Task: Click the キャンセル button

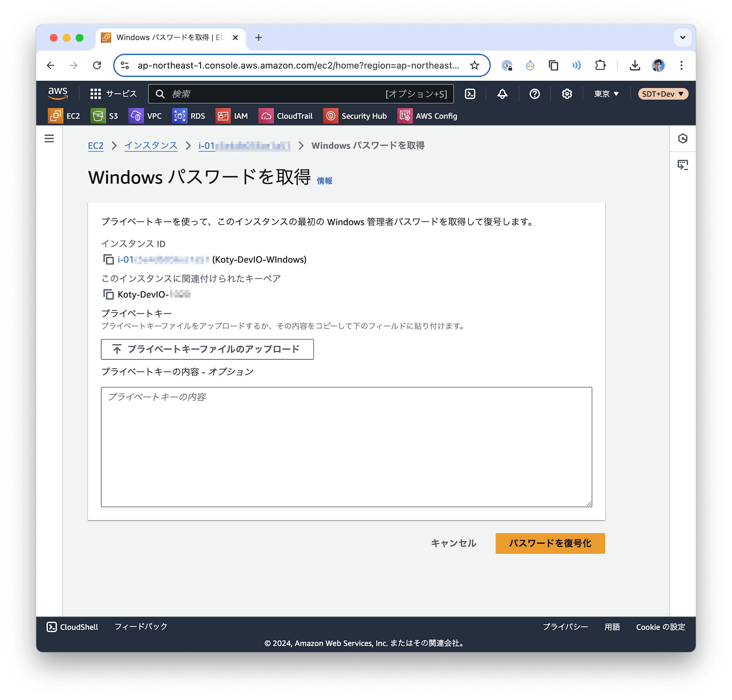Action: pyautogui.click(x=453, y=543)
